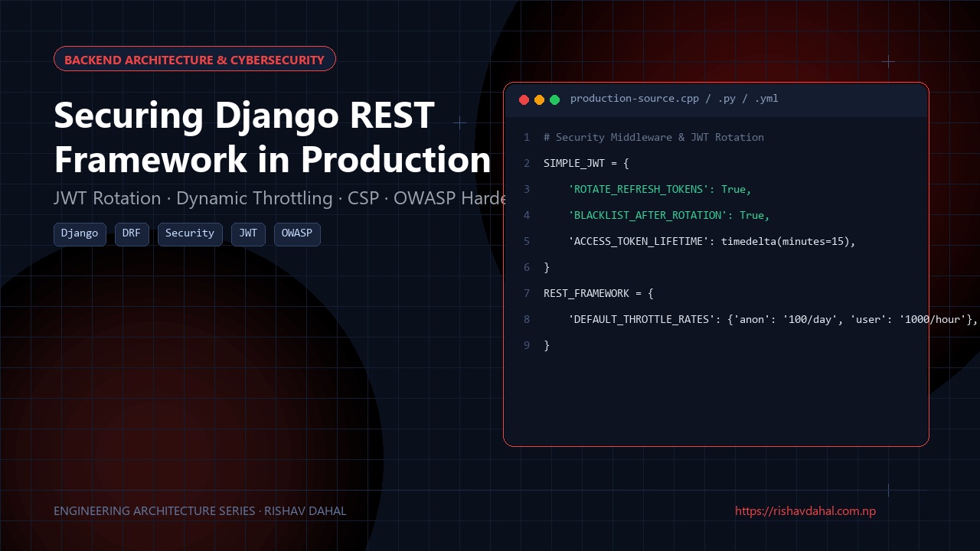
Task: Click the SIMPLE_JWT code line
Action: 586,164
